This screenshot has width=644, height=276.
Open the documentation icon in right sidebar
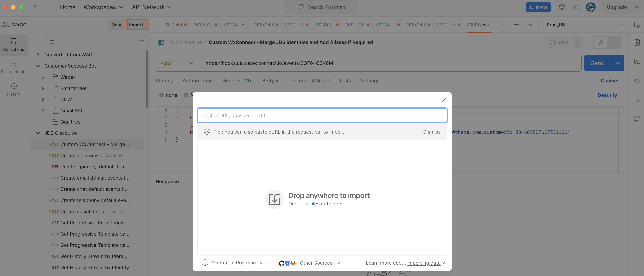point(637,42)
